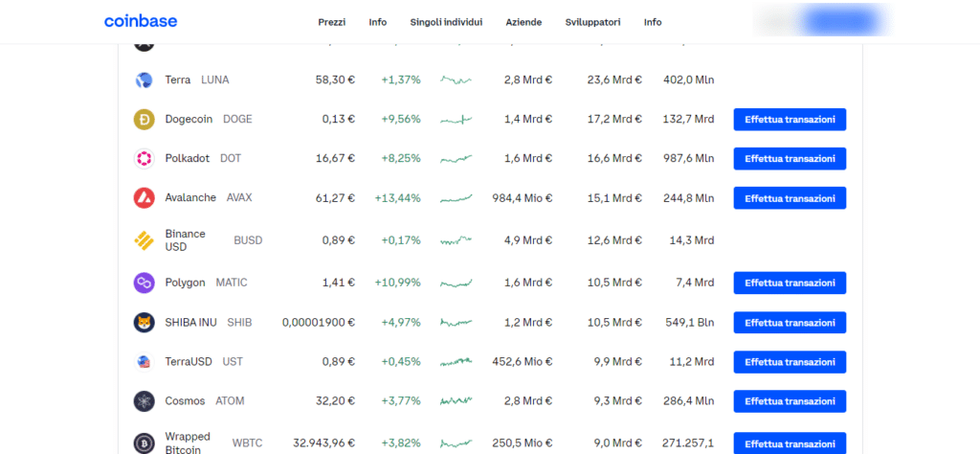Select Polkadot supply 987,6 Mln
This screenshot has width=980, height=454.
point(689,159)
